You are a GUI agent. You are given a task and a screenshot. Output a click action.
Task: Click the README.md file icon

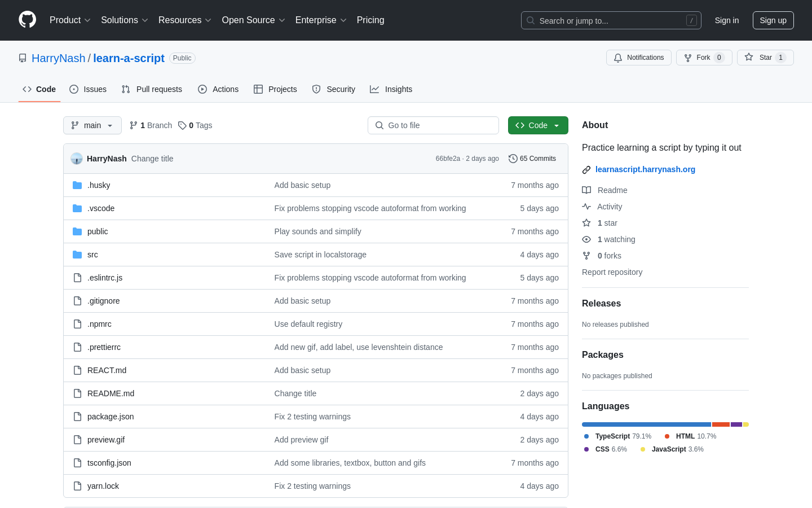[x=77, y=393]
